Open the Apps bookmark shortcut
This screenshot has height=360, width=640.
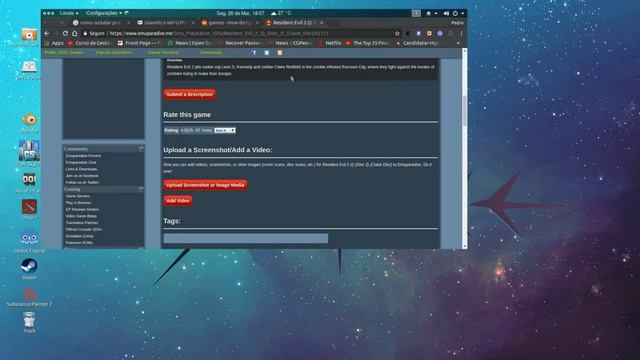pyautogui.click(x=54, y=43)
